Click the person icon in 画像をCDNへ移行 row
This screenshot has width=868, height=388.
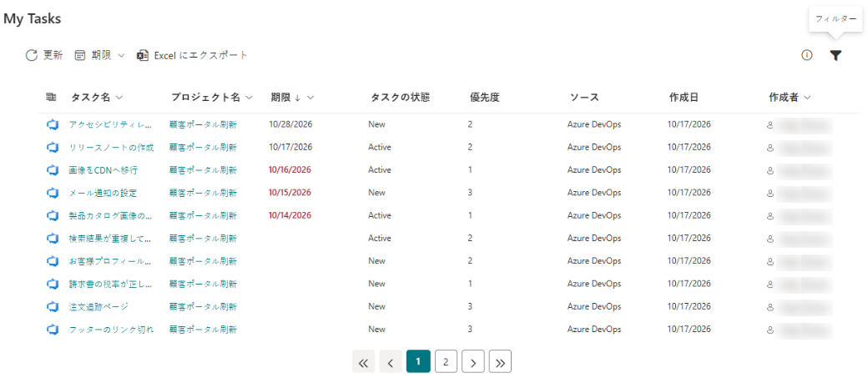[770, 170]
